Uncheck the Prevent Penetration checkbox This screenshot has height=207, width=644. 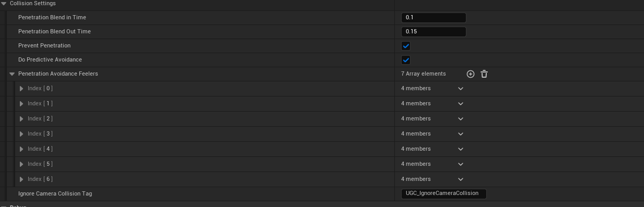pos(406,46)
